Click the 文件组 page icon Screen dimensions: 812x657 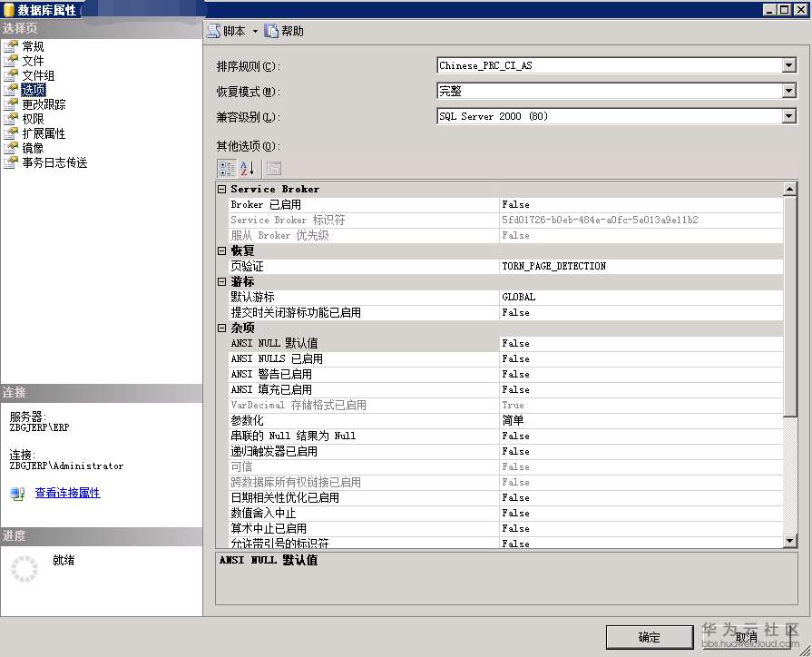(10, 75)
